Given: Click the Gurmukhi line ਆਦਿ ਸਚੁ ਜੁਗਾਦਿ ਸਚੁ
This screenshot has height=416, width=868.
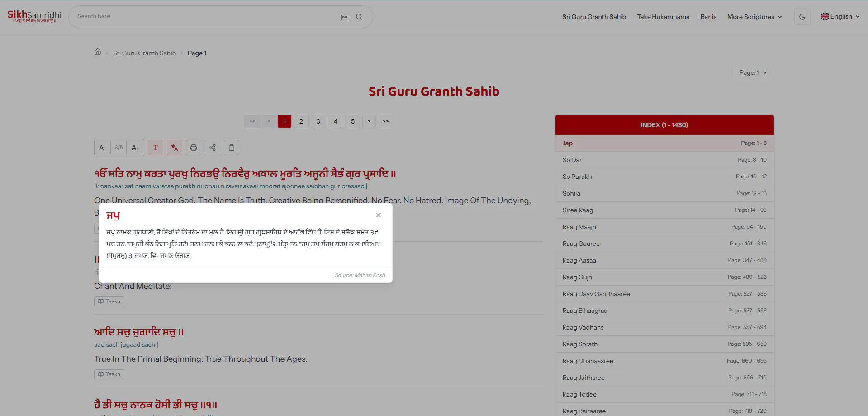Looking at the screenshot, I should tap(139, 332).
